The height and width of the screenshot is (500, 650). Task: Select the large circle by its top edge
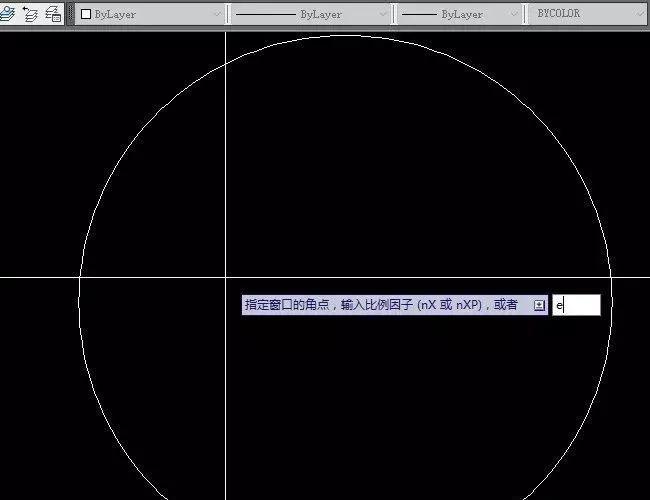[345, 36]
